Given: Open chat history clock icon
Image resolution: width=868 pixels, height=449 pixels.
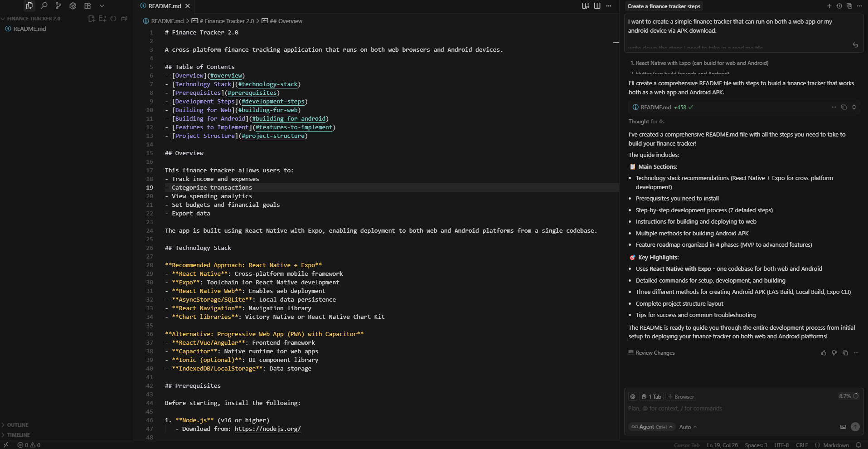Looking at the screenshot, I should click(839, 6).
